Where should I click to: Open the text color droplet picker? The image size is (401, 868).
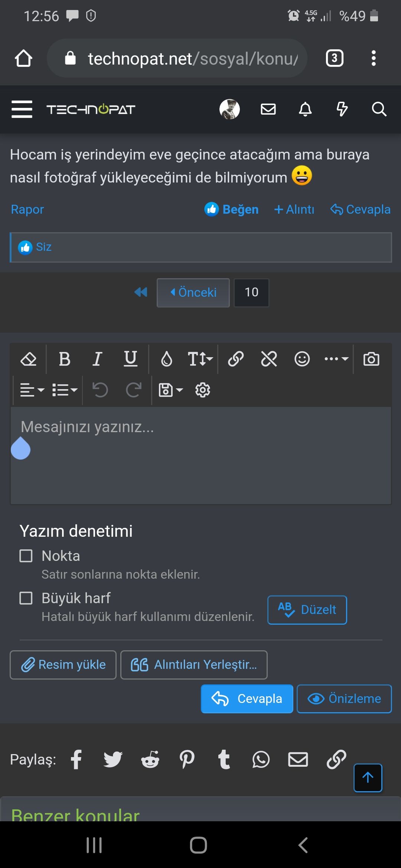167,359
